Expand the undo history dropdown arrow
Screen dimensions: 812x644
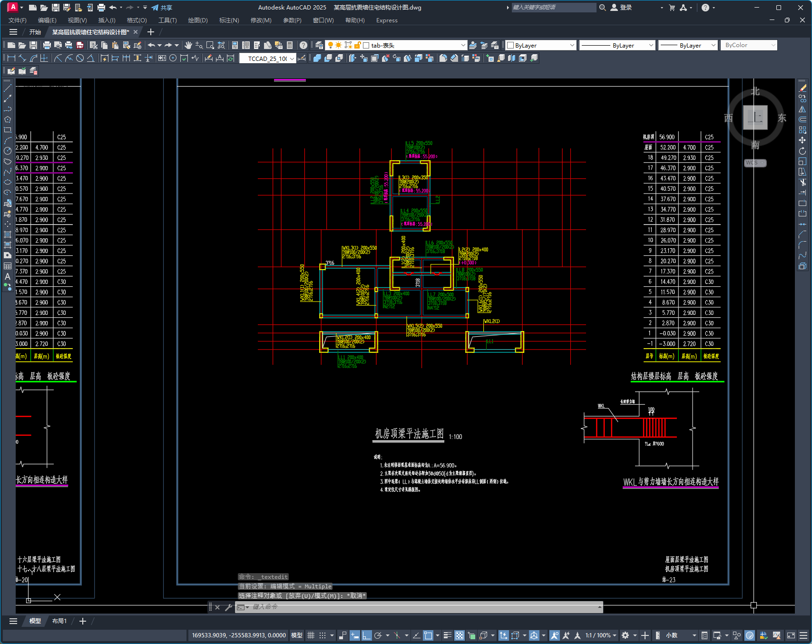(159, 45)
